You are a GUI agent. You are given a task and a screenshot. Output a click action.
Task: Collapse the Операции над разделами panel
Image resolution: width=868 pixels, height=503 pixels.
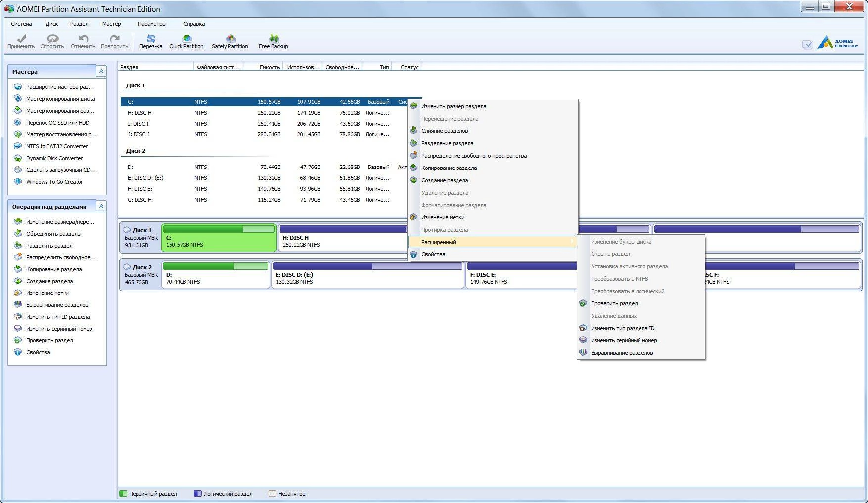tap(101, 206)
